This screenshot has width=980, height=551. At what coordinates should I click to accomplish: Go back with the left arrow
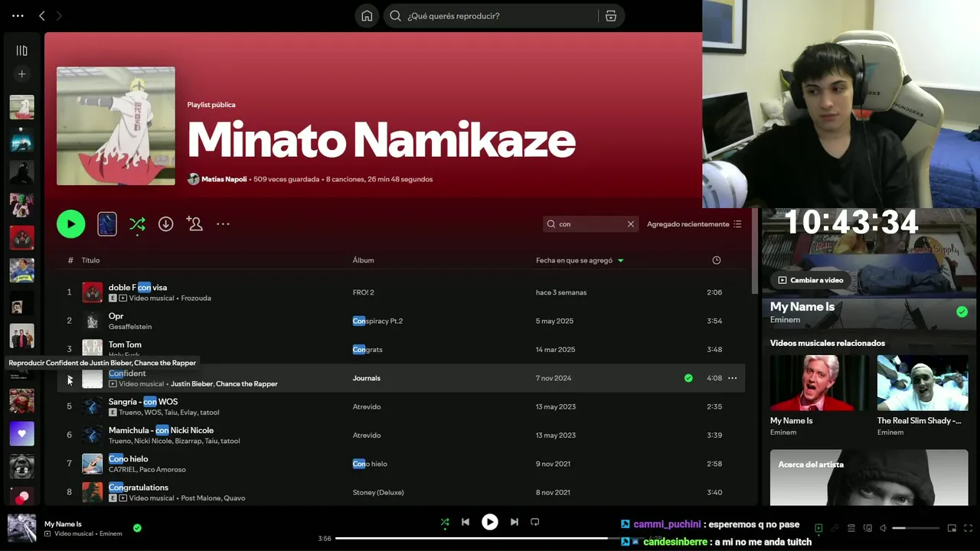click(x=42, y=16)
